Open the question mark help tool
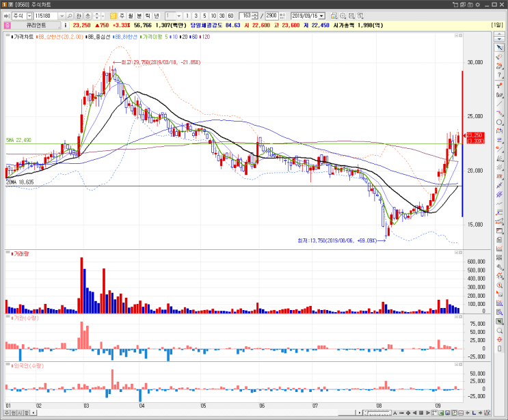The image size is (508, 420). pos(499,75)
